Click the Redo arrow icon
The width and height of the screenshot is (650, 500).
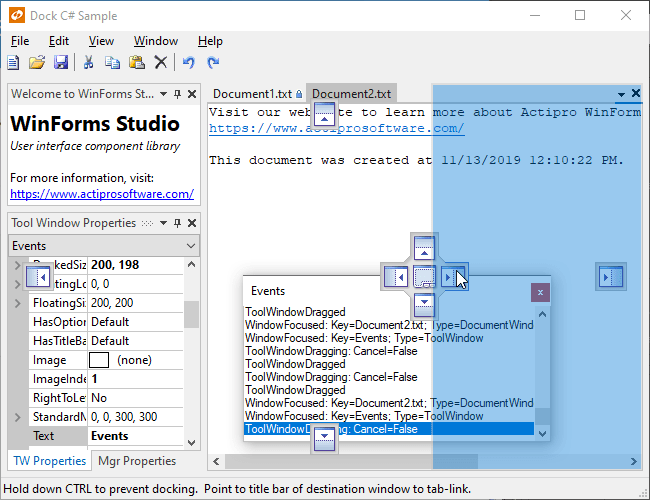click(x=213, y=63)
